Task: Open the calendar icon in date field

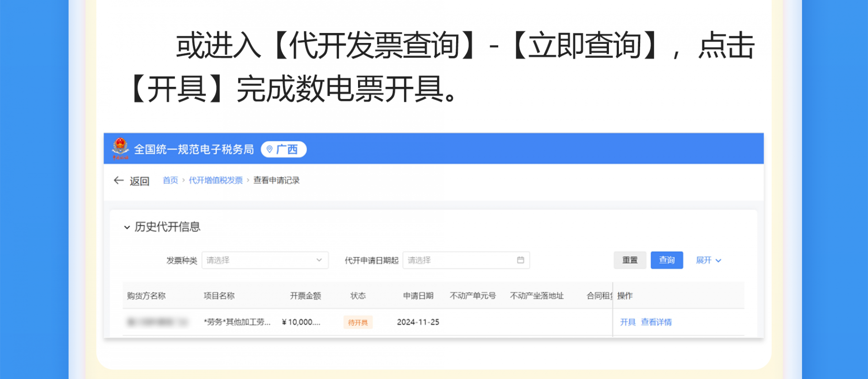Action: tap(520, 260)
